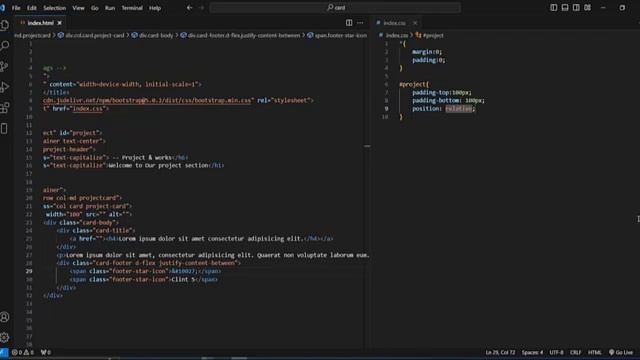Image resolution: width=640 pixels, height=360 pixels.
Task: Open Run and Debug view
Action: coord(5,87)
